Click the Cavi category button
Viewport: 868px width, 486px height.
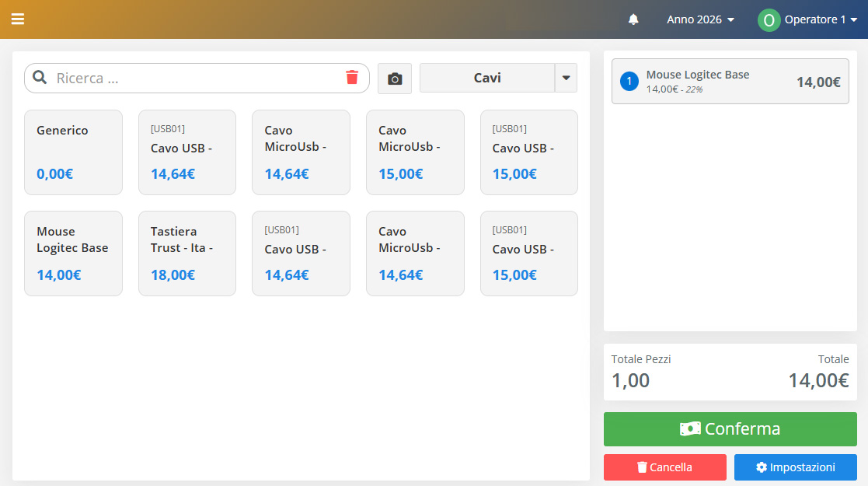point(487,78)
